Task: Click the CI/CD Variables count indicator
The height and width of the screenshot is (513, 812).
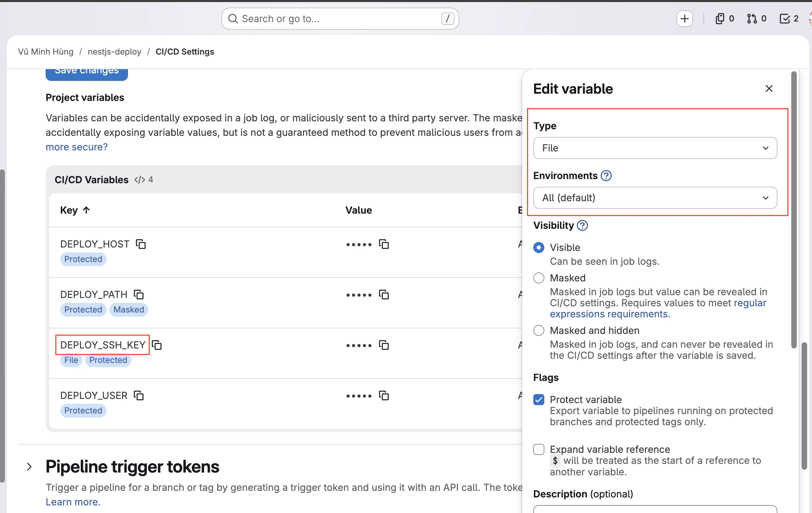Action: click(144, 180)
